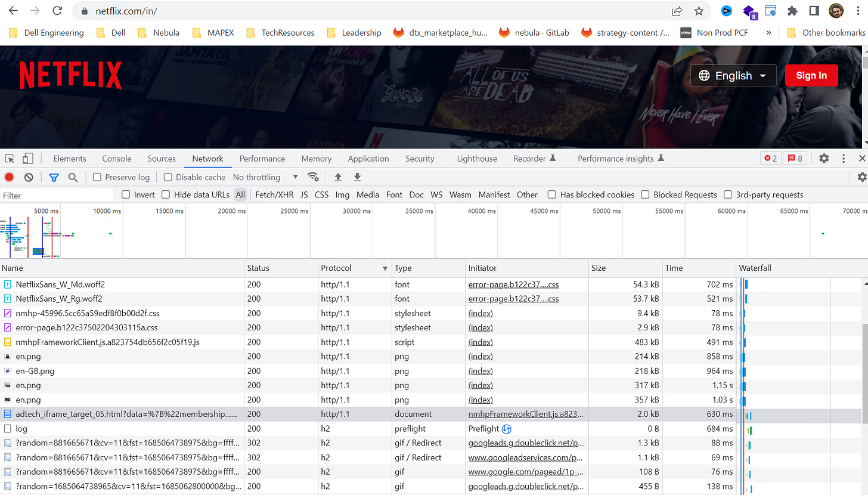Image resolution: width=868 pixels, height=495 pixels.
Task: Click the Netflix Sign In button
Action: click(811, 76)
